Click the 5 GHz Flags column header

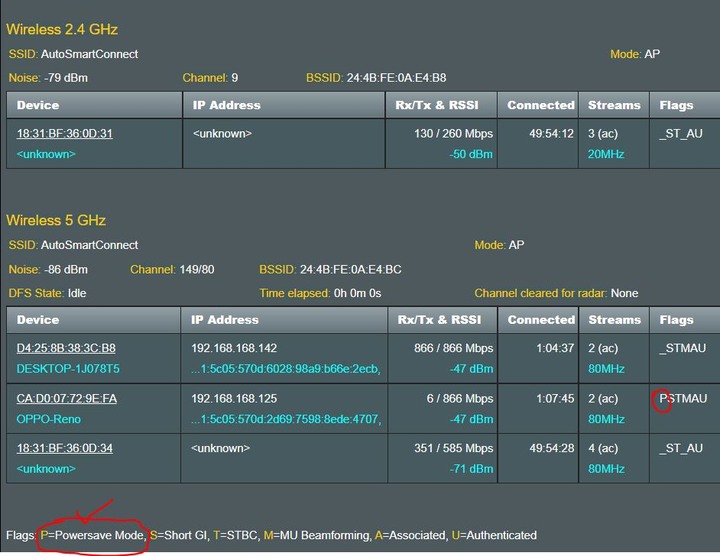point(685,320)
